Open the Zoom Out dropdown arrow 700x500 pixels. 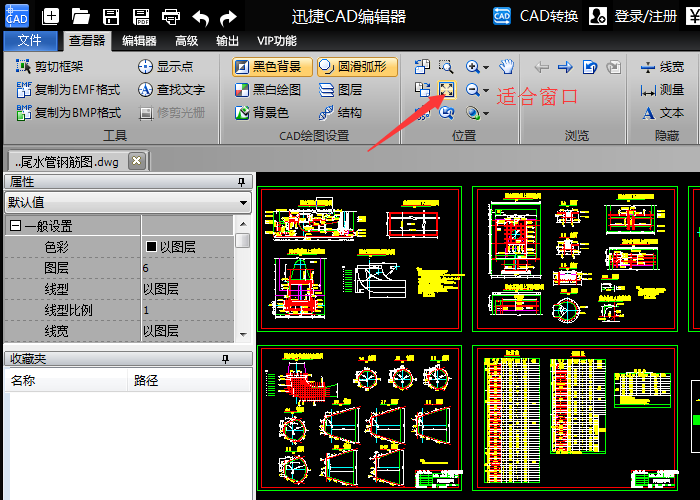coord(486,91)
